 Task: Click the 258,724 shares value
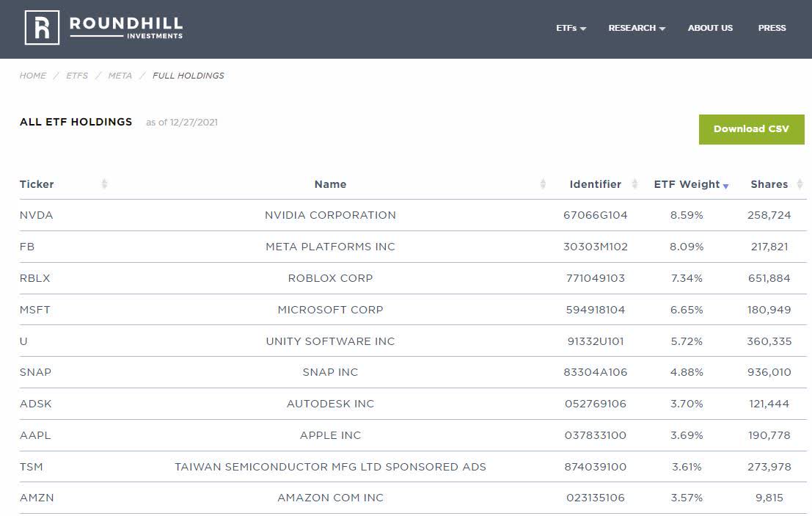pos(769,215)
